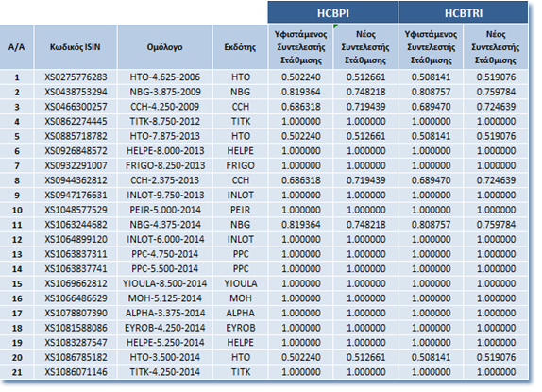This screenshot has height=392, width=542.
Task: Click ISIN cell XS1086071146
Action: (x=76, y=372)
